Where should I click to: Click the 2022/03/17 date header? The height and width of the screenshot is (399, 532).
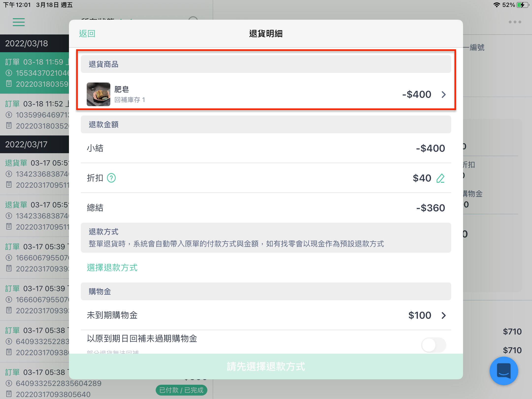click(34, 144)
